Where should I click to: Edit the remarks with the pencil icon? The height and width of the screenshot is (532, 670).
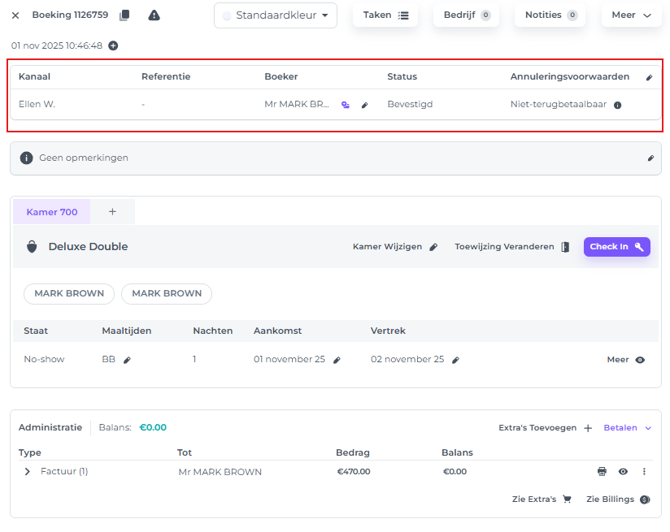650,158
